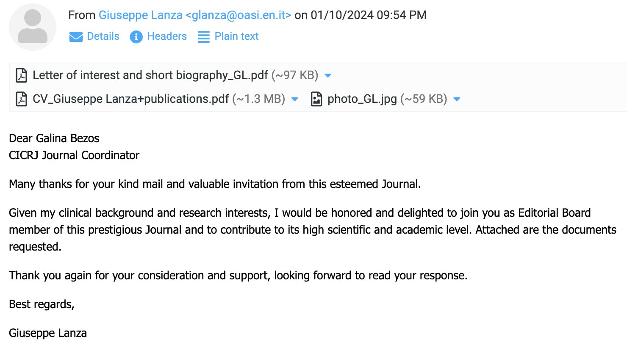Open the photo_GL.jpg attachment
627x364 pixels.
coord(362,99)
